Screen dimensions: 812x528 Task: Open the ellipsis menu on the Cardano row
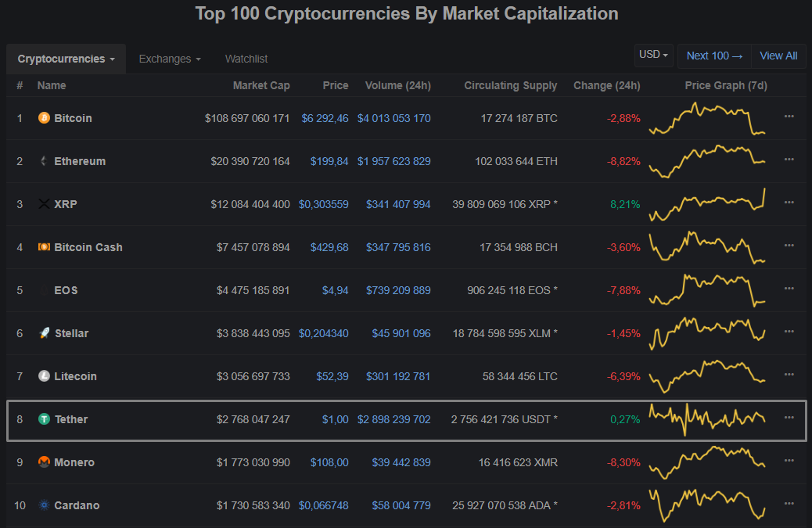tap(789, 502)
